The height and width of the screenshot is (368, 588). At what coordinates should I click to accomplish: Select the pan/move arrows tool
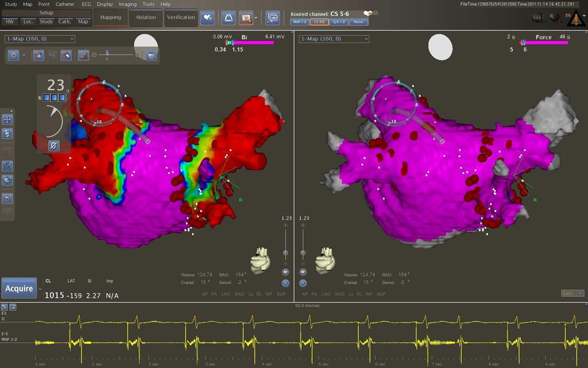[x=7, y=120]
